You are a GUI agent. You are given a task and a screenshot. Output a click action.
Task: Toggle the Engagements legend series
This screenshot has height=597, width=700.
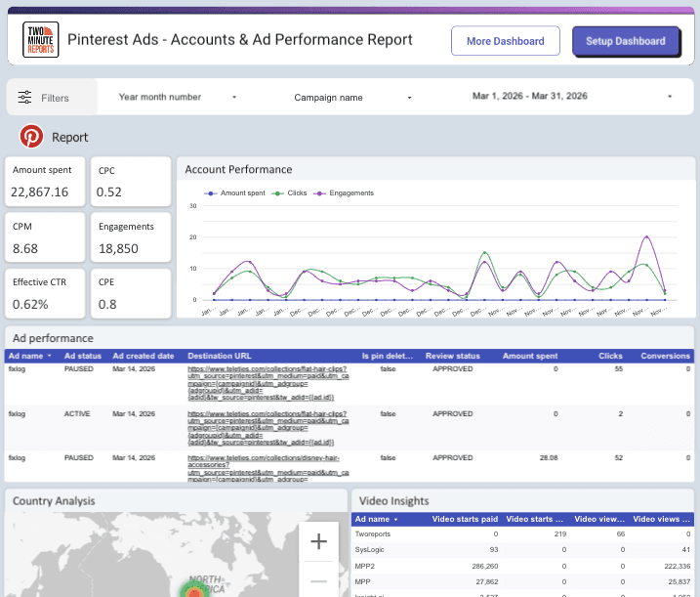[344, 193]
